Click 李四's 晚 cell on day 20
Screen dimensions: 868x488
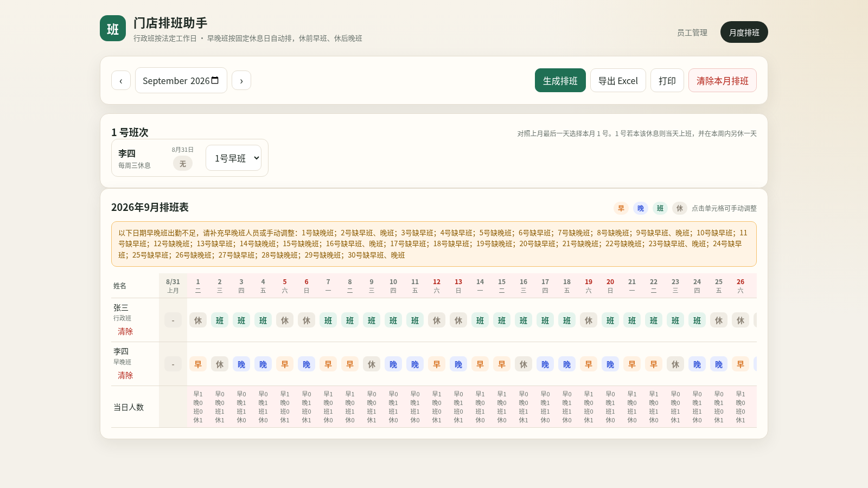click(610, 364)
